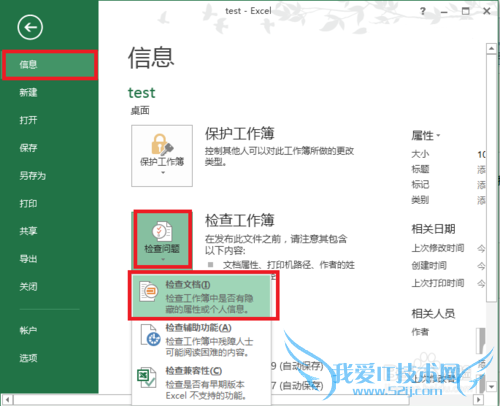Select 导出 in the sidebar

tap(28, 259)
